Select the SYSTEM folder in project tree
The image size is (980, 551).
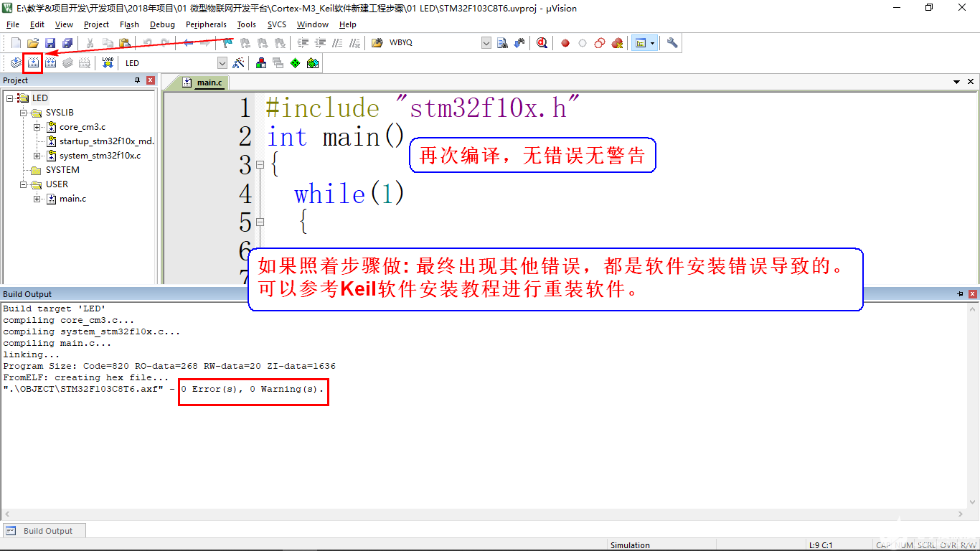pyautogui.click(x=62, y=170)
